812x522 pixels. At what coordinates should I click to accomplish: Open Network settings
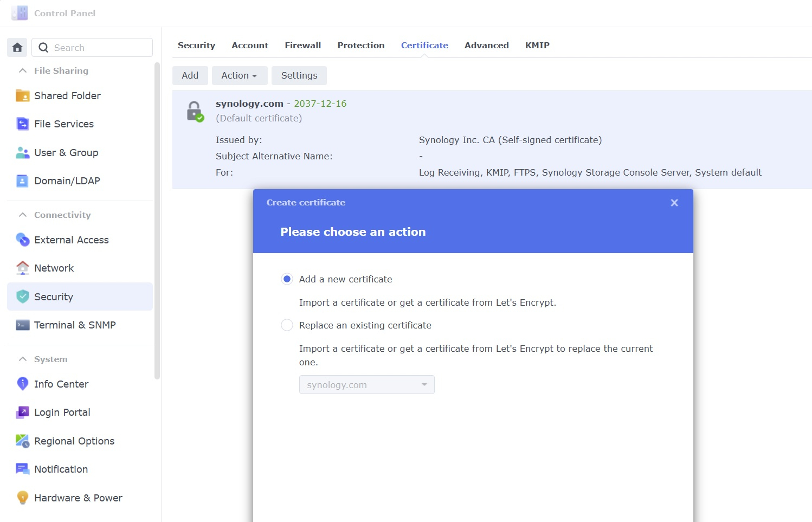coord(80,268)
